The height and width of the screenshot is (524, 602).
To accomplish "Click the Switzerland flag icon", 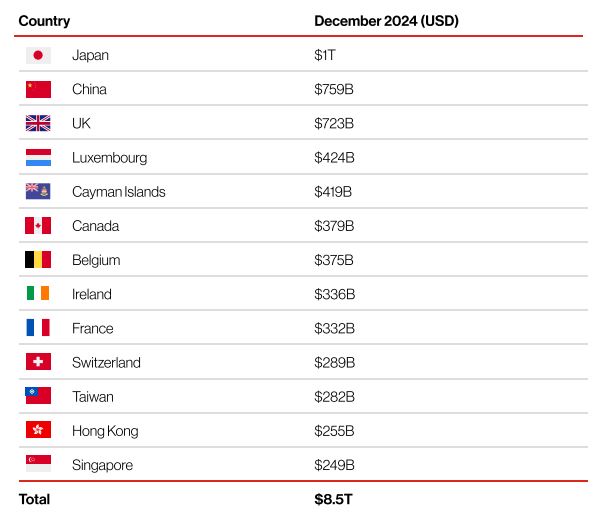I will pos(38,362).
